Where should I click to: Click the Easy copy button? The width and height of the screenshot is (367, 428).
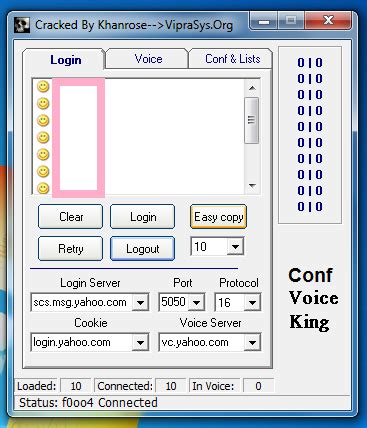218,217
